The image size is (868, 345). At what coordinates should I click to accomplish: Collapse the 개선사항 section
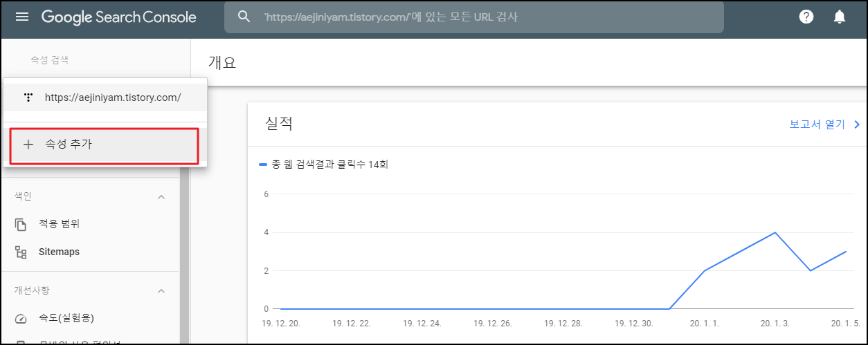coord(161,291)
